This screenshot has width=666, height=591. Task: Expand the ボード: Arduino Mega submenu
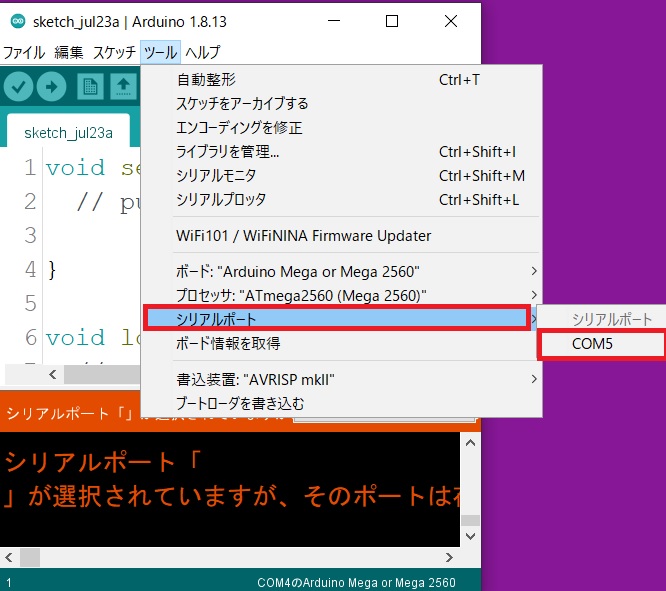point(341,271)
